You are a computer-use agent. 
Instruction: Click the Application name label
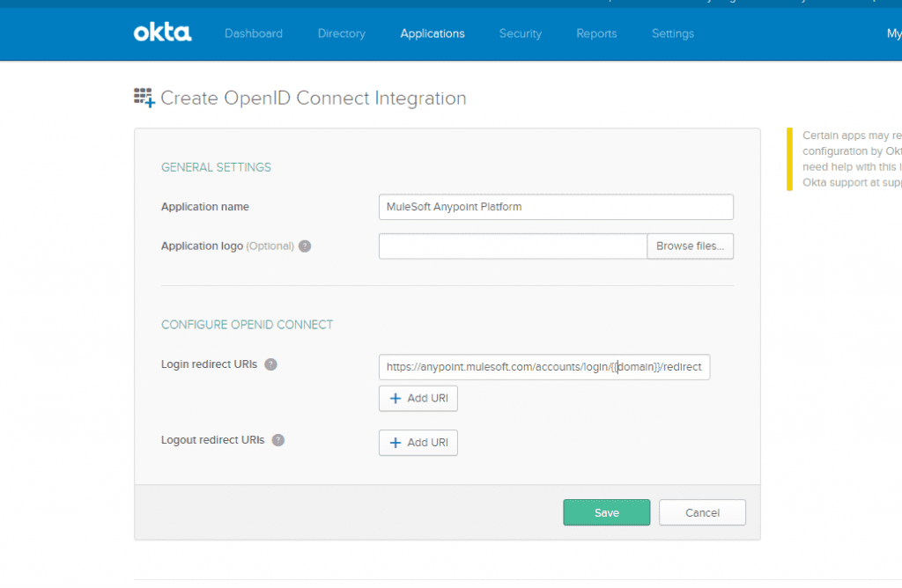coord(204,207)
